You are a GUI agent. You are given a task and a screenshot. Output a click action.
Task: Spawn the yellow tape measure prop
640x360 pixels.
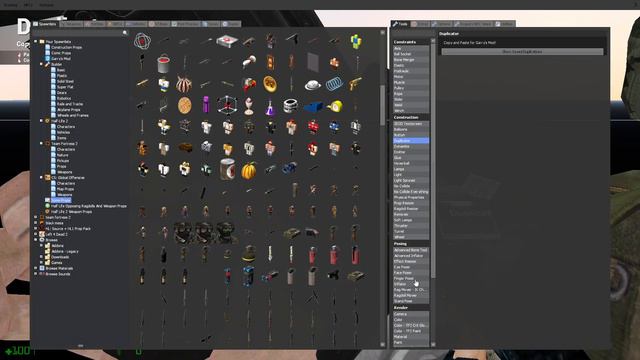click(335, 107)
